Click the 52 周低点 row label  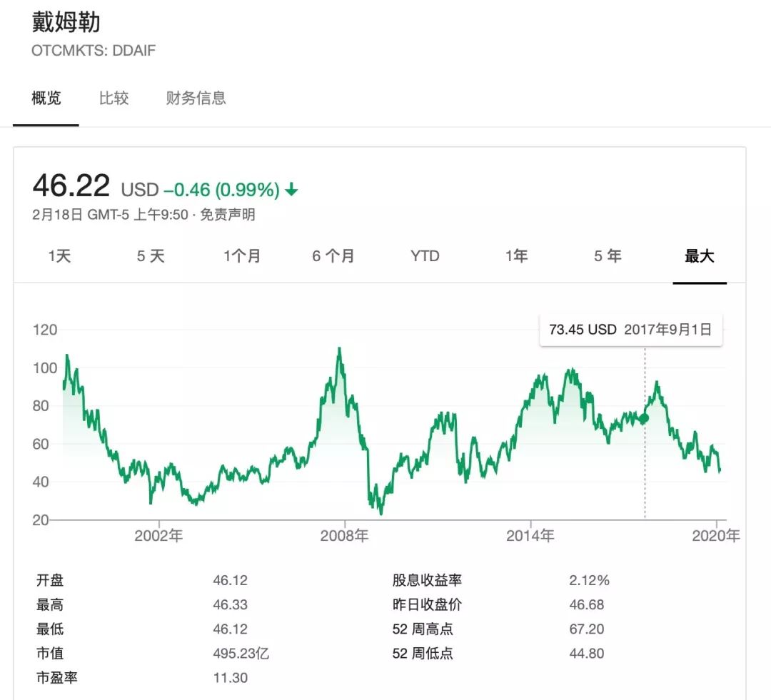click(x=423, y=654)
